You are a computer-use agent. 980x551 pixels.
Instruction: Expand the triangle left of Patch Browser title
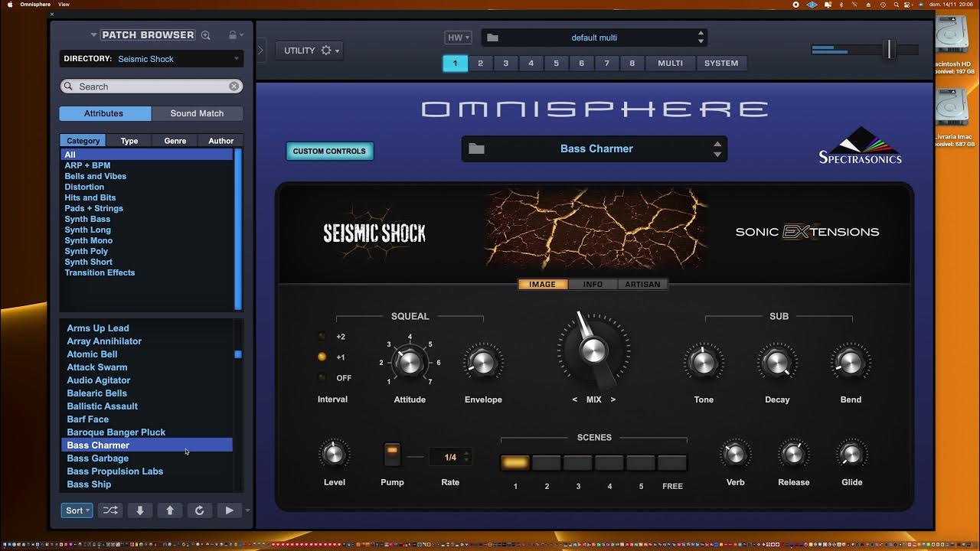(x=94, y=35)
